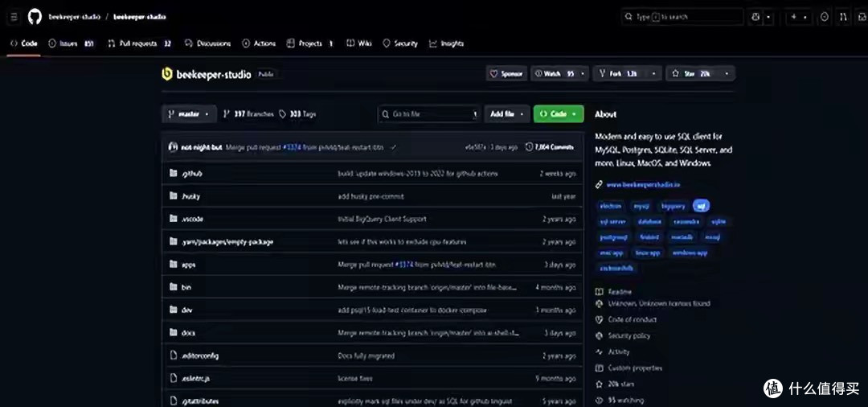Click the link icon beside website URL

point(599,185)
